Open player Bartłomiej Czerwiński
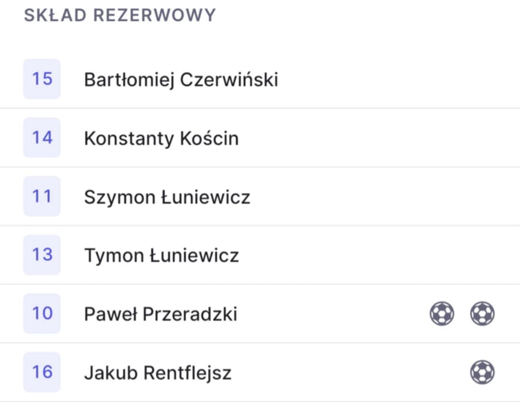The image size is (520, 420). (x=181, y=80)
